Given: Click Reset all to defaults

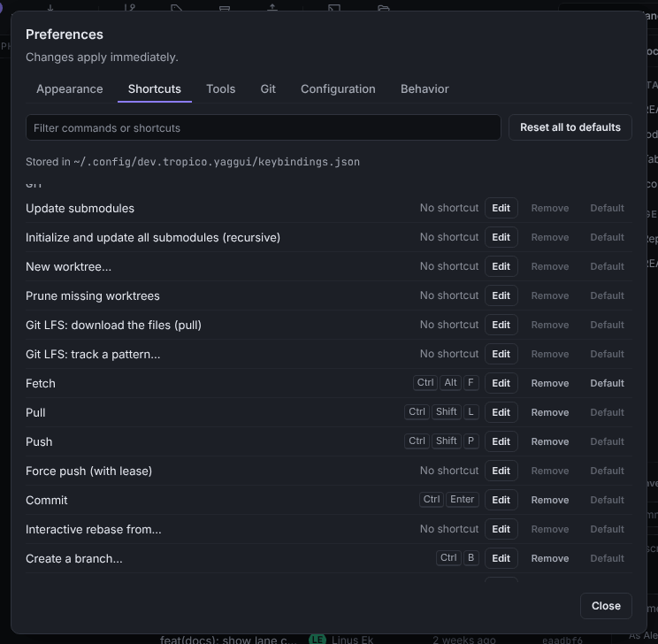Looking at the screenshot, I should pyautogui.click(x=570, y=127).
